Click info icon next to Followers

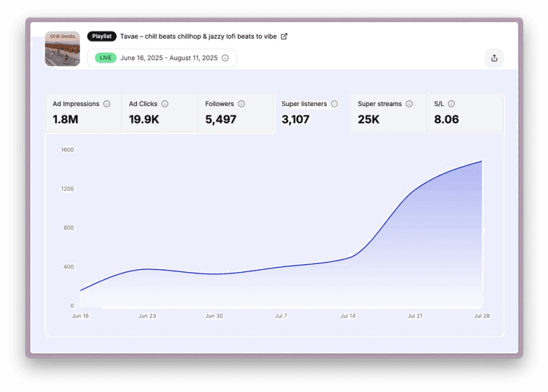tap(241, 104)
